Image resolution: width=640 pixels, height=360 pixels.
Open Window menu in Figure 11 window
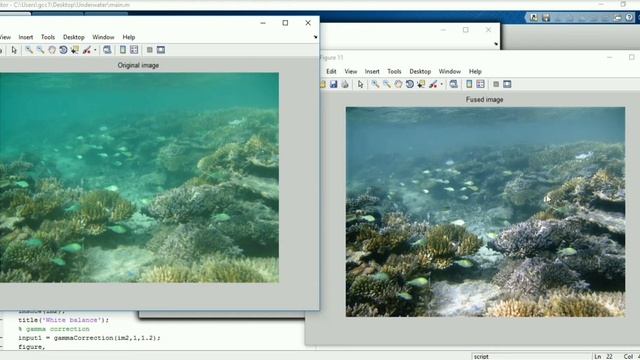[449, 71]
